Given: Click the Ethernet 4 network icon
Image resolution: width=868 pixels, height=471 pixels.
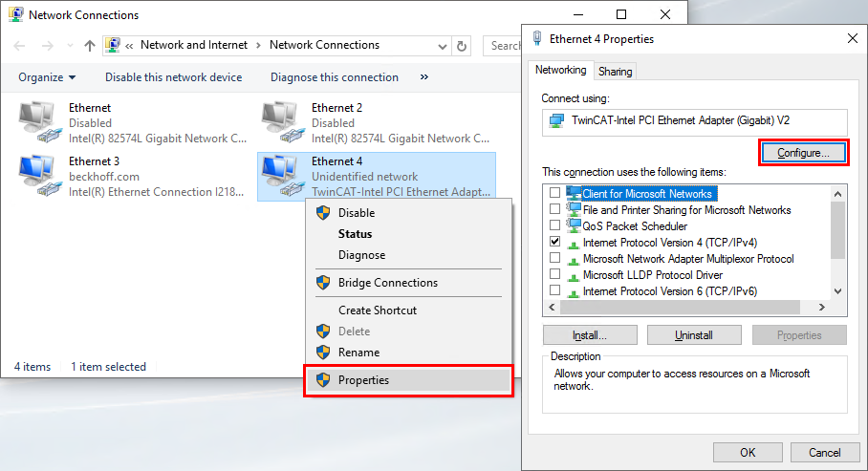Looking at the screenshot, I should [x=281, y=177].
